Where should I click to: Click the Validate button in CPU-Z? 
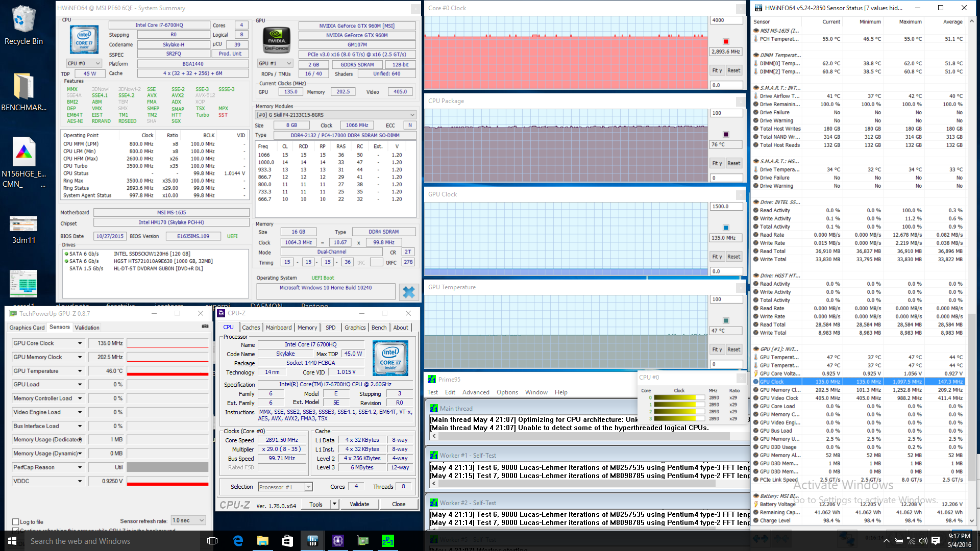pyautogui.click(x=359, y=504)
